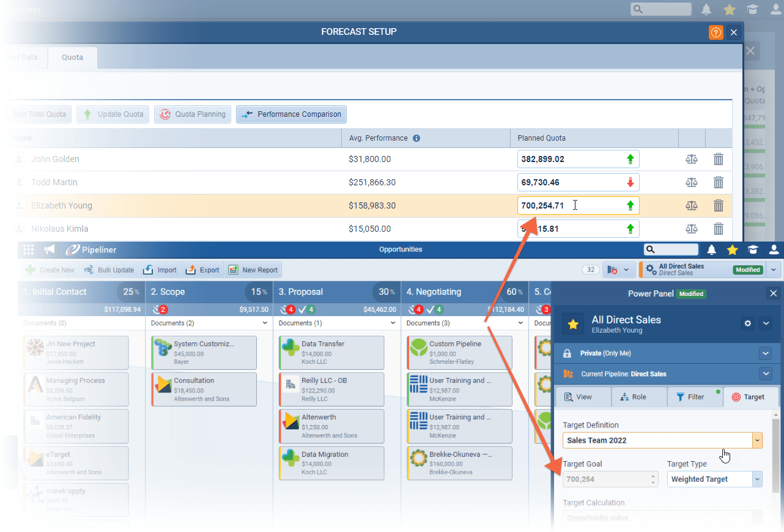Click the Quota Planning button
This screenshot has width=784, height=532.
[193, 114]
